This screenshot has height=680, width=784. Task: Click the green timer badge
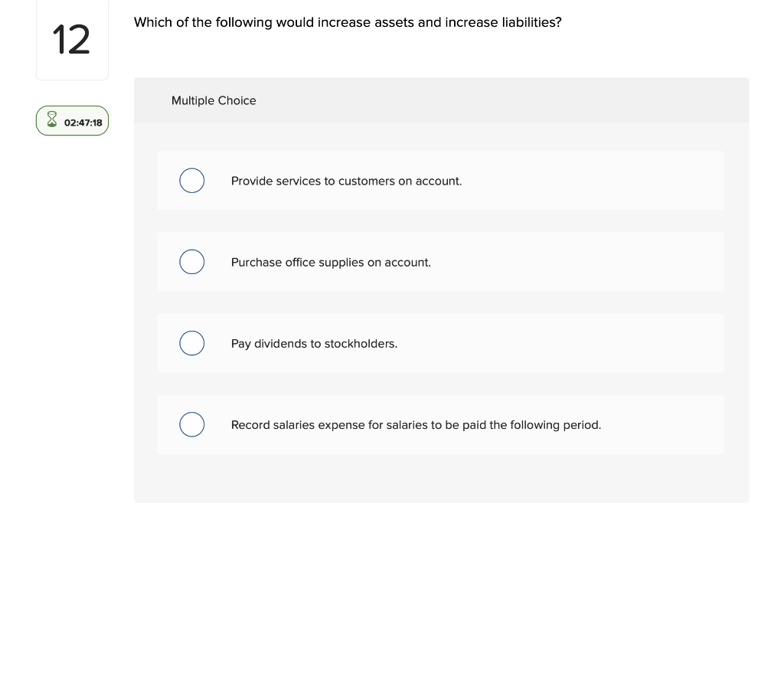tap(72, 120)
